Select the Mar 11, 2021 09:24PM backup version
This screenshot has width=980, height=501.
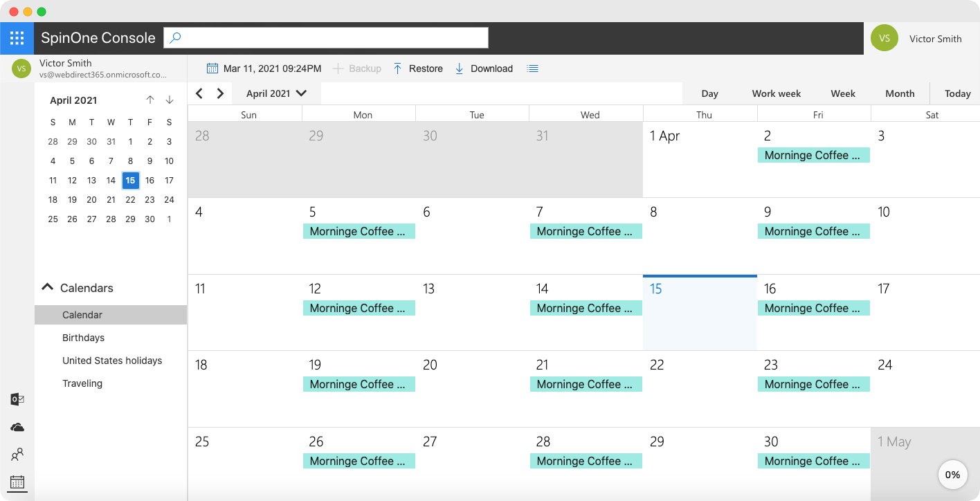pyautogui.click(x=272, y=69)
